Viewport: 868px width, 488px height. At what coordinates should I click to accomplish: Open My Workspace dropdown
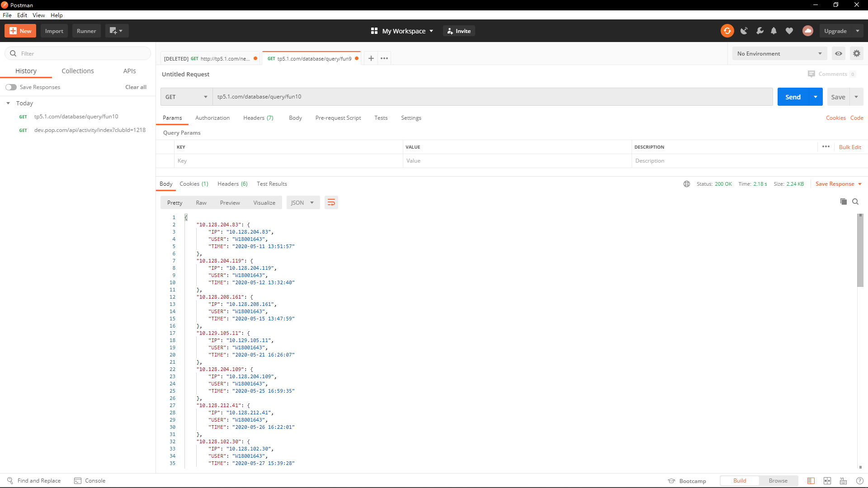(x=402, y=31)
